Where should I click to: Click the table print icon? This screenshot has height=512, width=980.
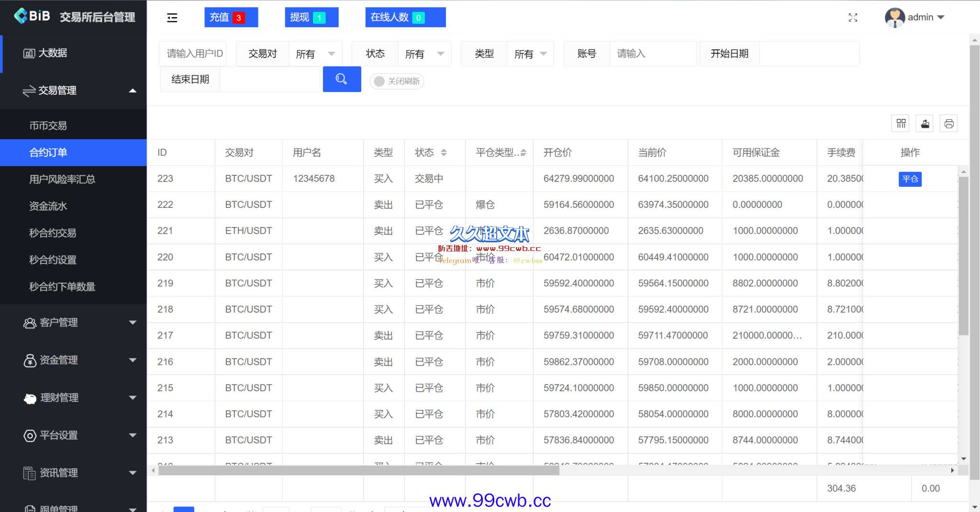coord(949,124)
